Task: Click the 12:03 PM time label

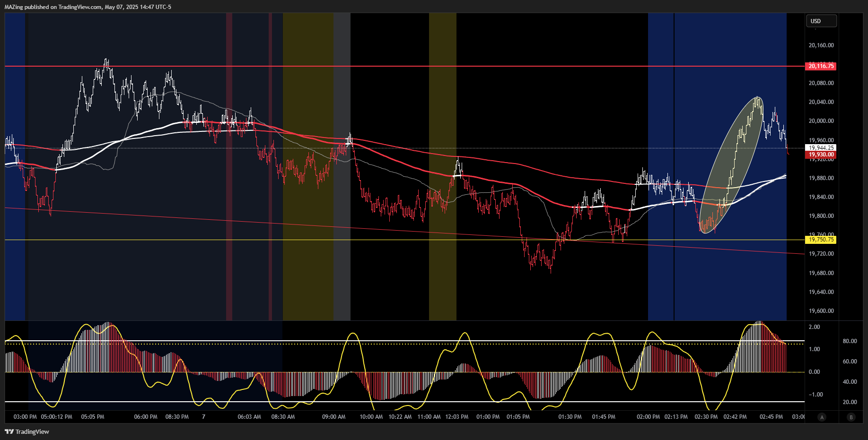Action: [x=457, y=417]
